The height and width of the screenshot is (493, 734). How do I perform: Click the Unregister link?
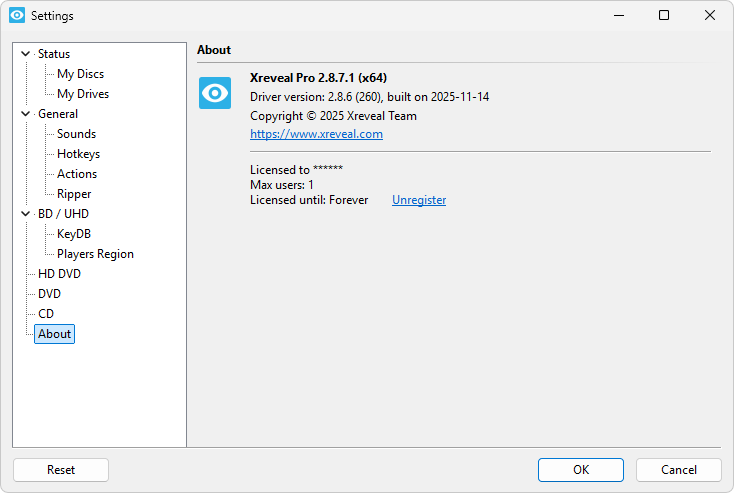[419, 200]
